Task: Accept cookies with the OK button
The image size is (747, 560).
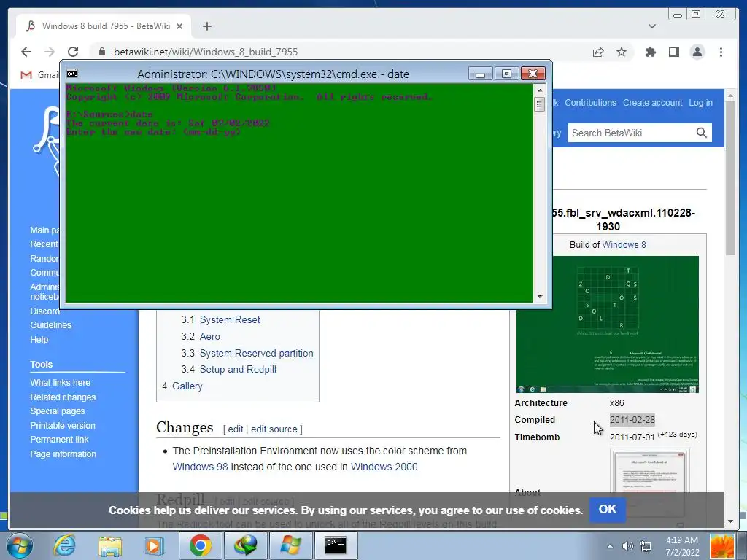Action: click(x=608, y=510)
